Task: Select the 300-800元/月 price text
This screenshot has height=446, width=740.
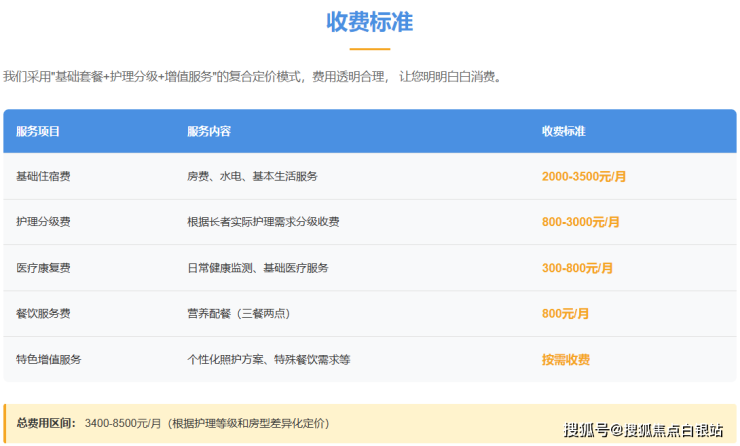Action: click(577, 268)
